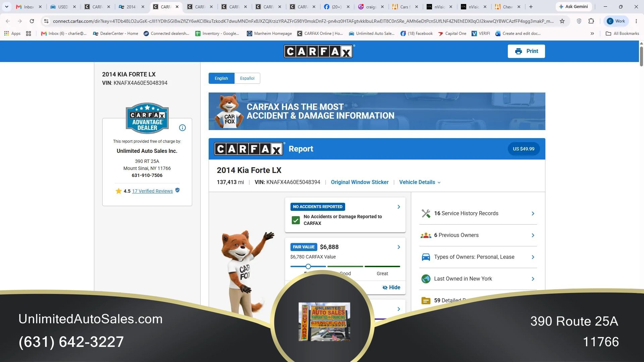Open the Work profile button
The width and height of the screenshot is (644, 362).
tap(616, 21)
